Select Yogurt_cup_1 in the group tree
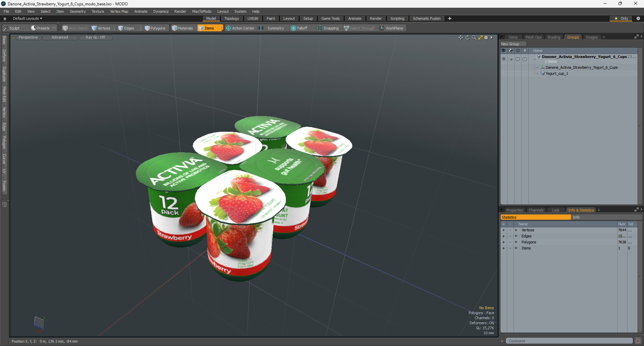 [557, 73]
